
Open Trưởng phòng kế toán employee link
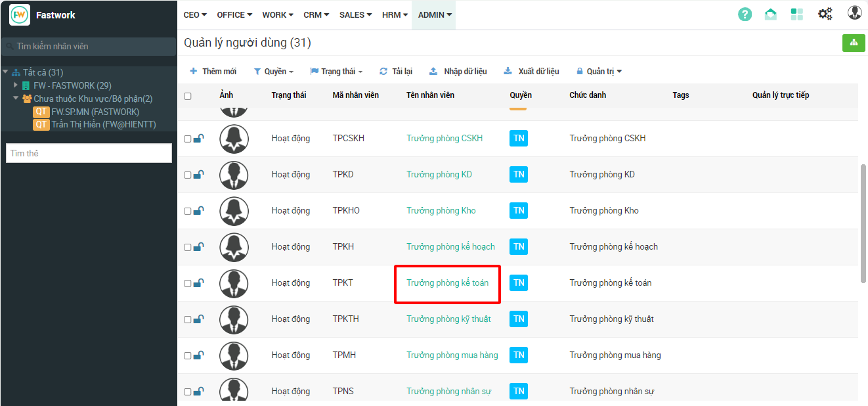point(447,283)
